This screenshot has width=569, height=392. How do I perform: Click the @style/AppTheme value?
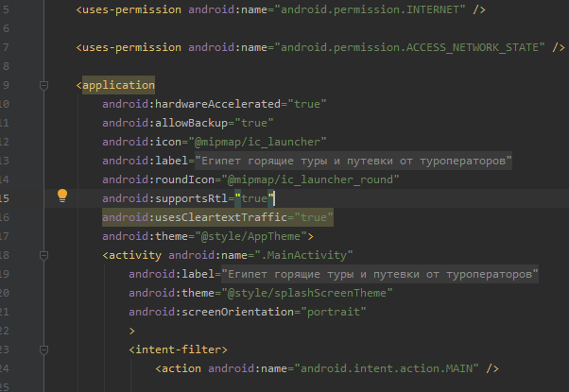251,236
